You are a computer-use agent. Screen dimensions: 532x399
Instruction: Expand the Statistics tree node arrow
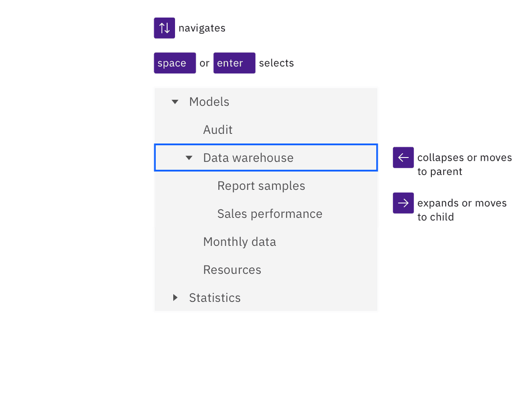[175, 298]
